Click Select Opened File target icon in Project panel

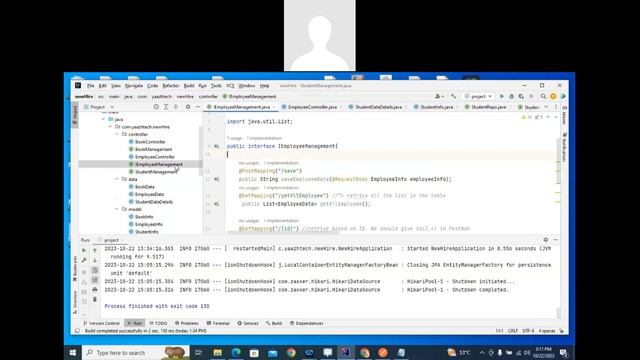point(156,107)
